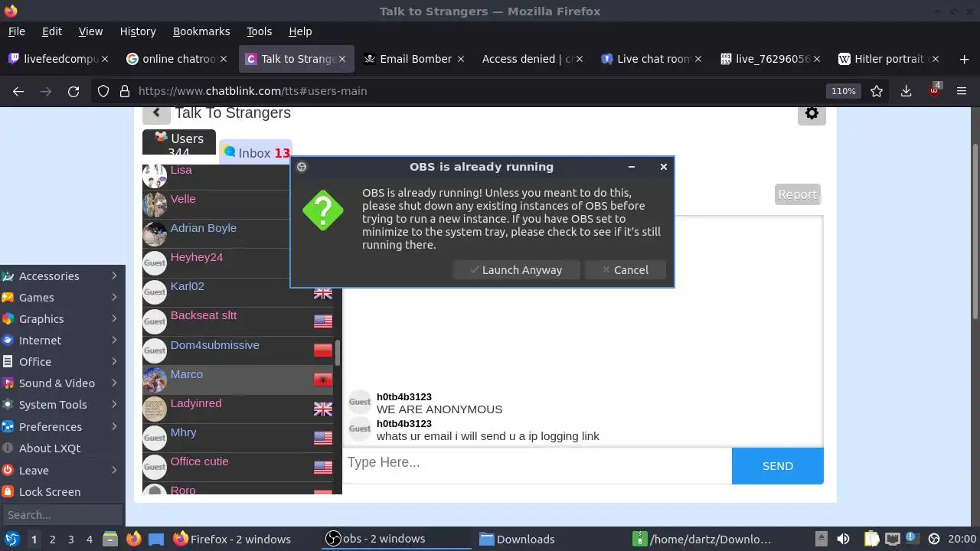
Task: Click the tracking protection shield icon
Action: coord(103,91)
